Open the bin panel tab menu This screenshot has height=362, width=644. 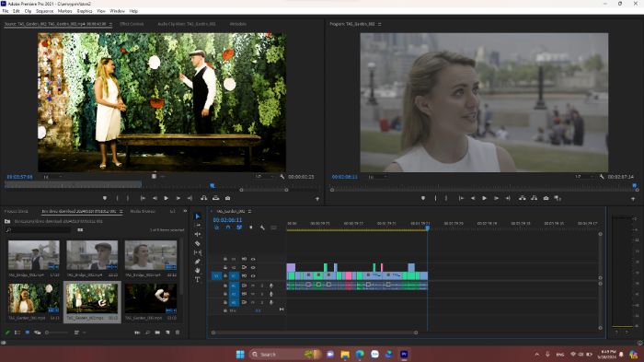pos(121,212)
